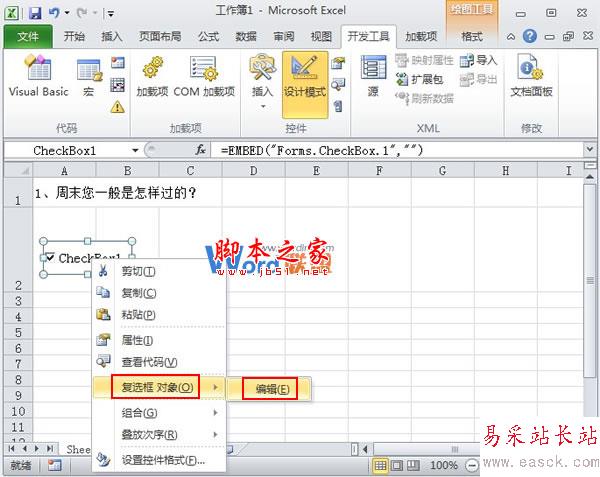Open the COM 加载项 dialog
The image size is (600, 477).
point(204,75)
